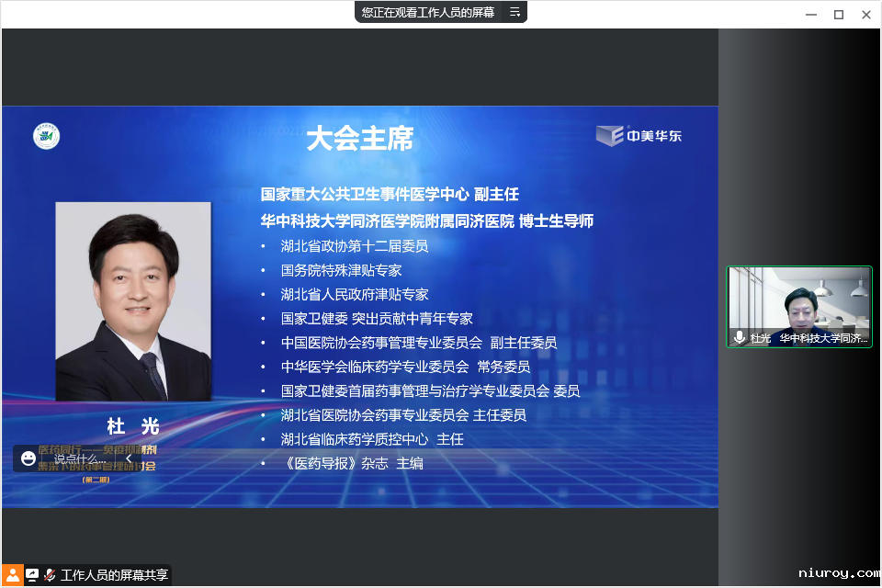Click the round hospital emblem at slide top-left

(47, 136)
